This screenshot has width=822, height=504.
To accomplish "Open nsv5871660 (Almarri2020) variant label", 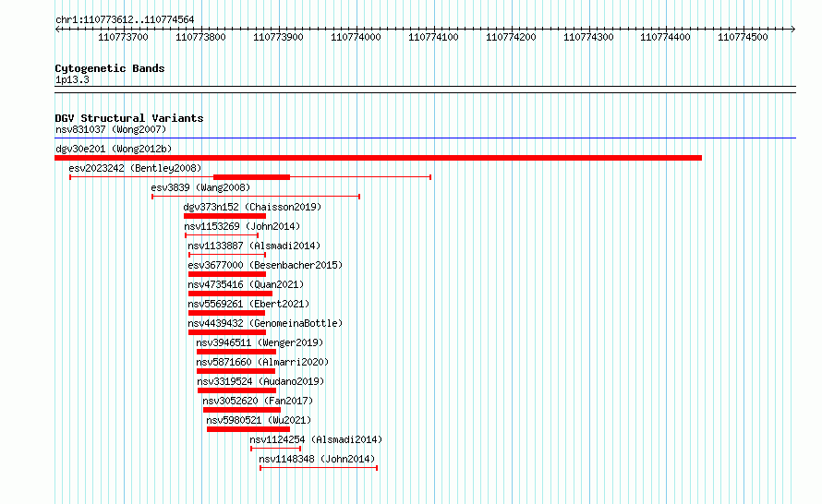I will pos(262,362).
